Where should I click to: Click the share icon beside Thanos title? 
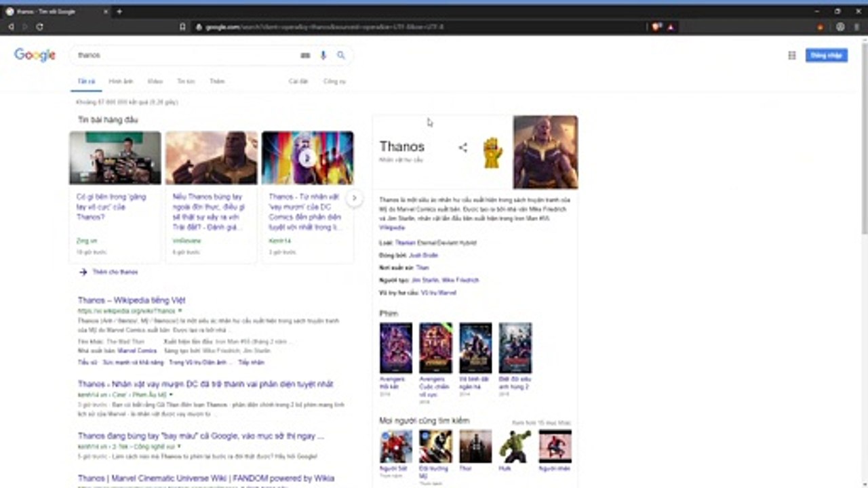(x=462, y=147)
